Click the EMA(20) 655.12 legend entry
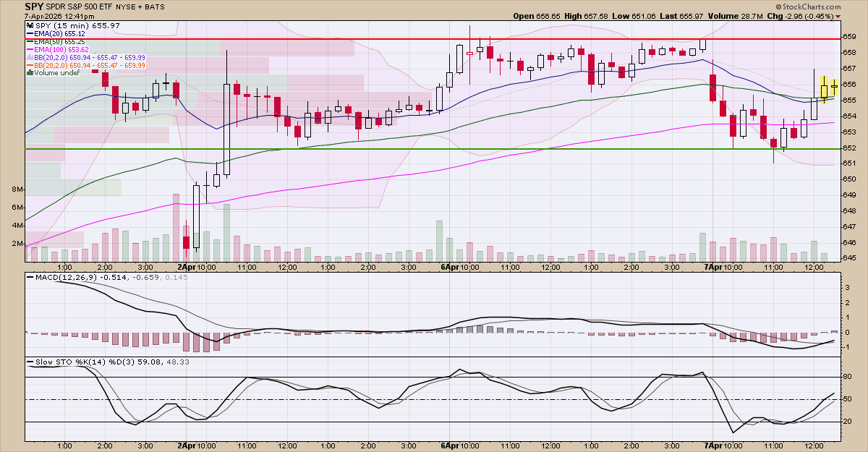Image resolution: width=868 pixels, height=452 pixels. point(59,33)
